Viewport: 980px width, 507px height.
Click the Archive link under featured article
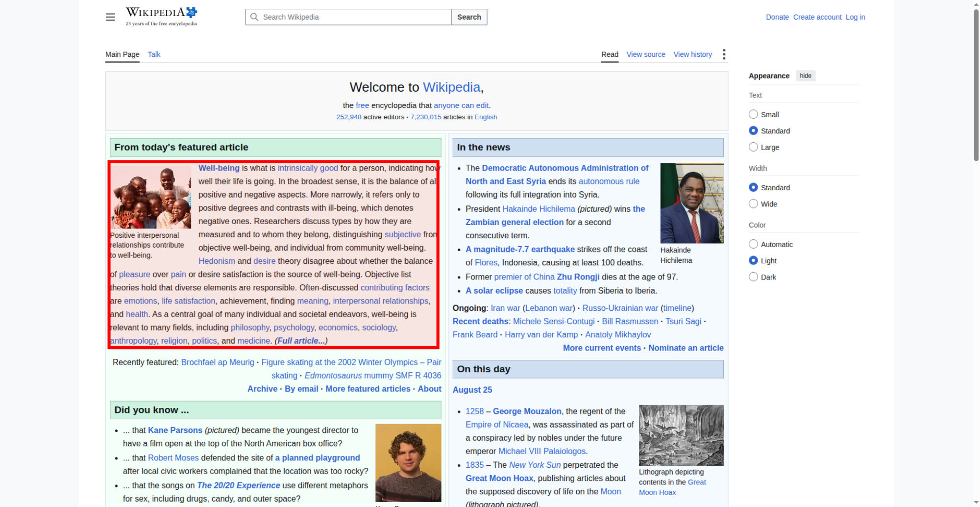point(262,389)
